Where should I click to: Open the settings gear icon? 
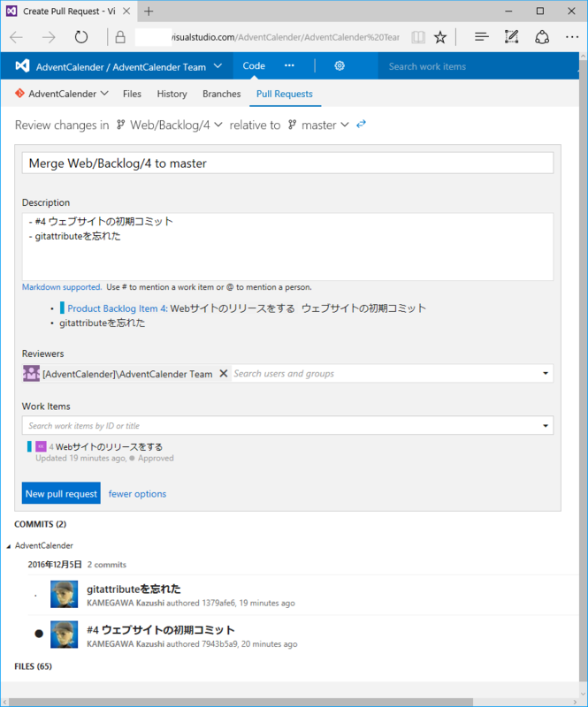[x=340, y=66]
